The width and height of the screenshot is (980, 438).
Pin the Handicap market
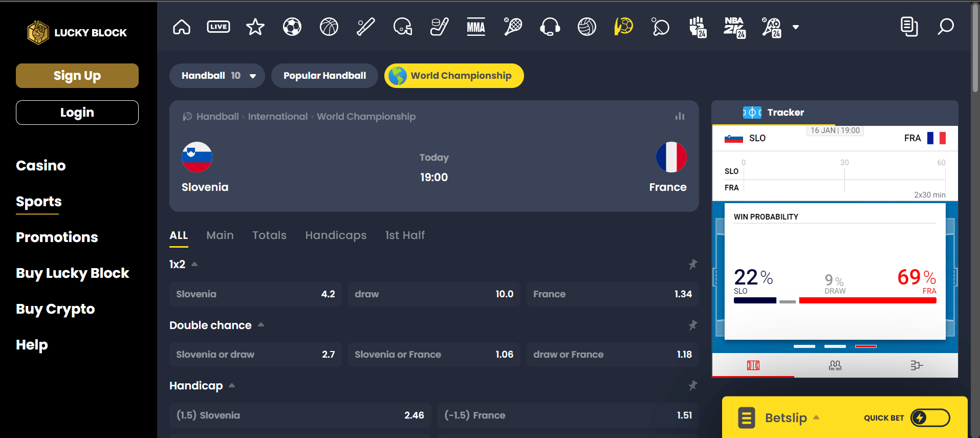click(692, 385)
